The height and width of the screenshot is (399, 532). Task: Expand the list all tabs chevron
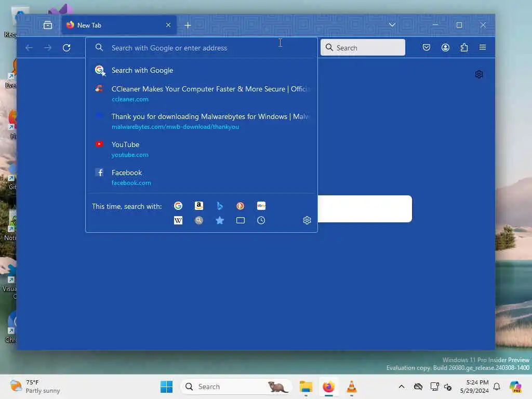pyautogui.click(x=392, y=25)
